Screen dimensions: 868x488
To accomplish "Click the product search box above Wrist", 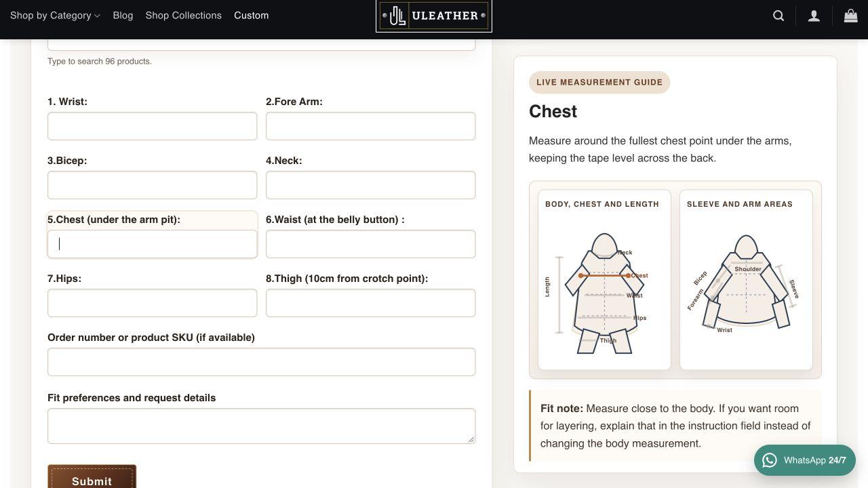I will click(x=261, y=44).
